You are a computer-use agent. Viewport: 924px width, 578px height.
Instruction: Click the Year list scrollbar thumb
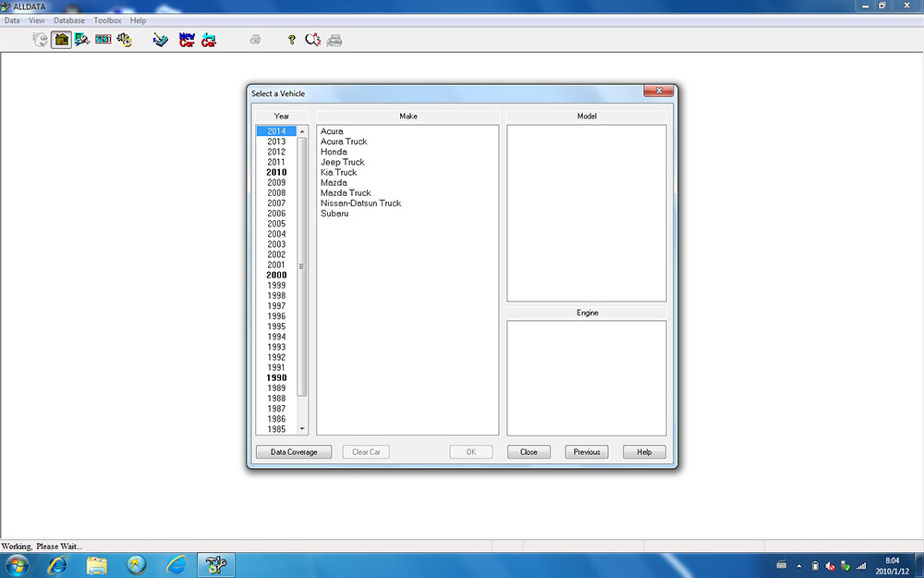pos(302,266)
